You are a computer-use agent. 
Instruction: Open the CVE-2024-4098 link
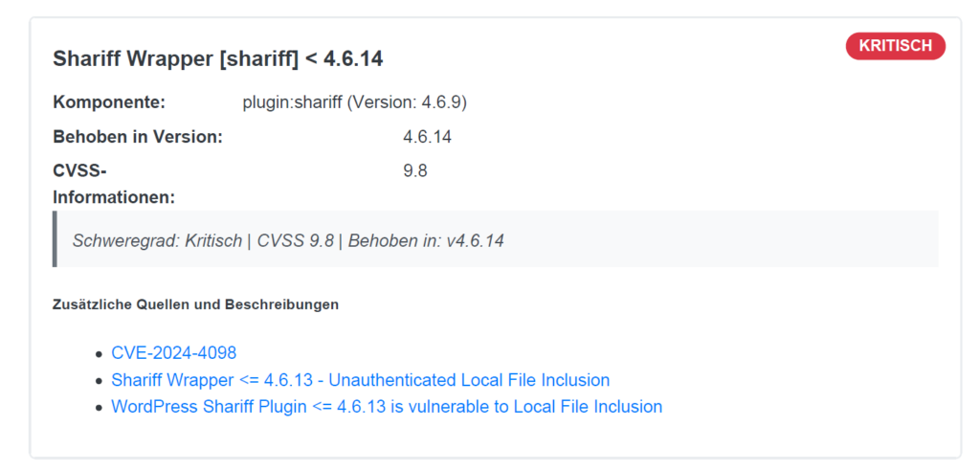pos(173,353)
